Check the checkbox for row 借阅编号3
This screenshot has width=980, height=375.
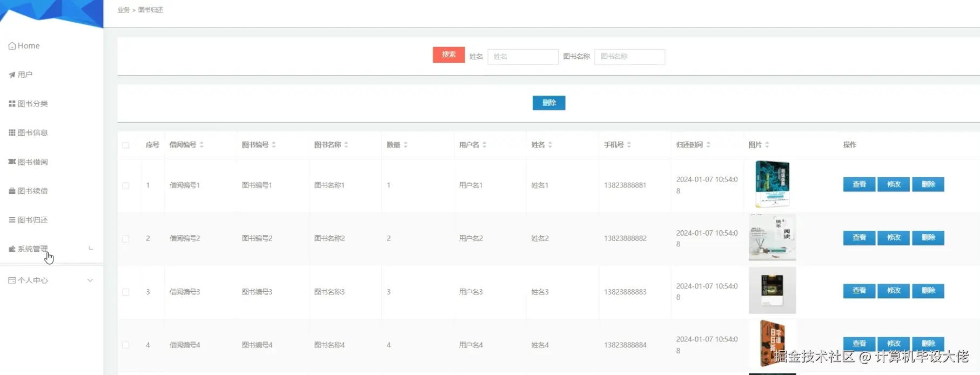(126, 292)
